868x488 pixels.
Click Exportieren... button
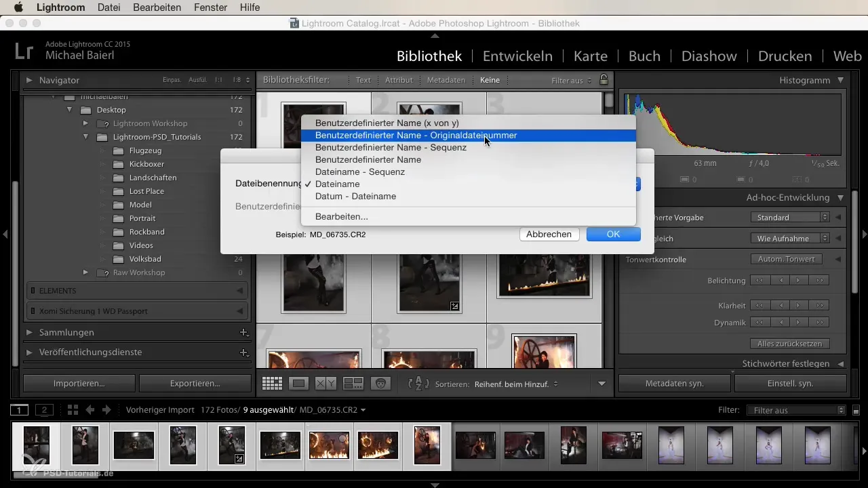point(195,383)
